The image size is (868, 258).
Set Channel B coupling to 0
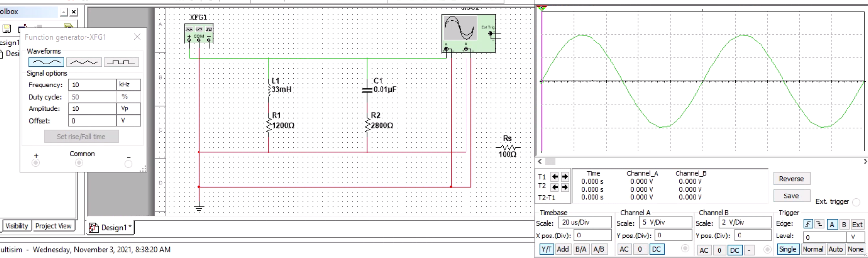coord(719,250)
